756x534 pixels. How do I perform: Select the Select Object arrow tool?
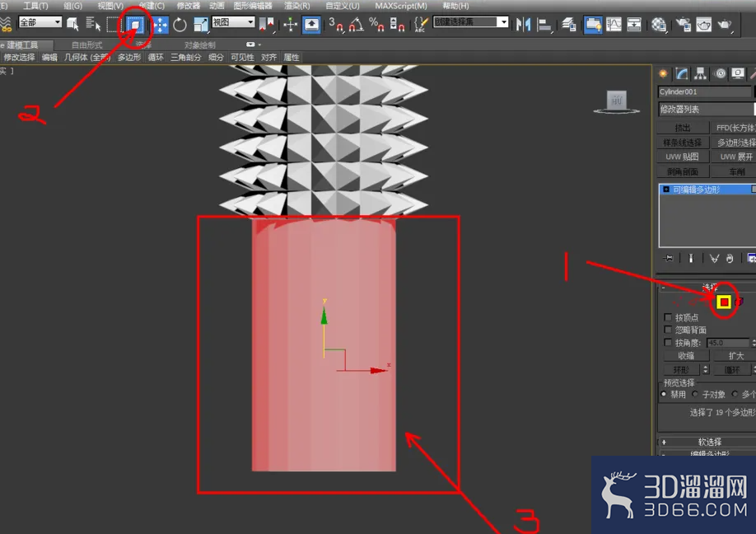point(72,24)
